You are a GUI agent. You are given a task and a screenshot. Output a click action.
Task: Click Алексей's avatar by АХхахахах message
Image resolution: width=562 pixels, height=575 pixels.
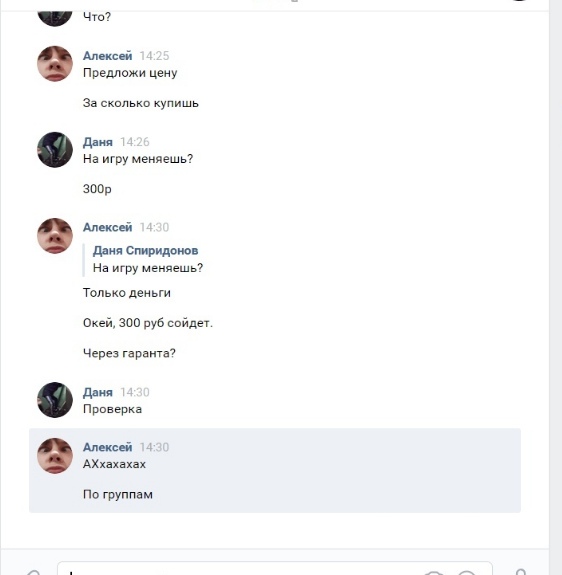tap(55, 455)
